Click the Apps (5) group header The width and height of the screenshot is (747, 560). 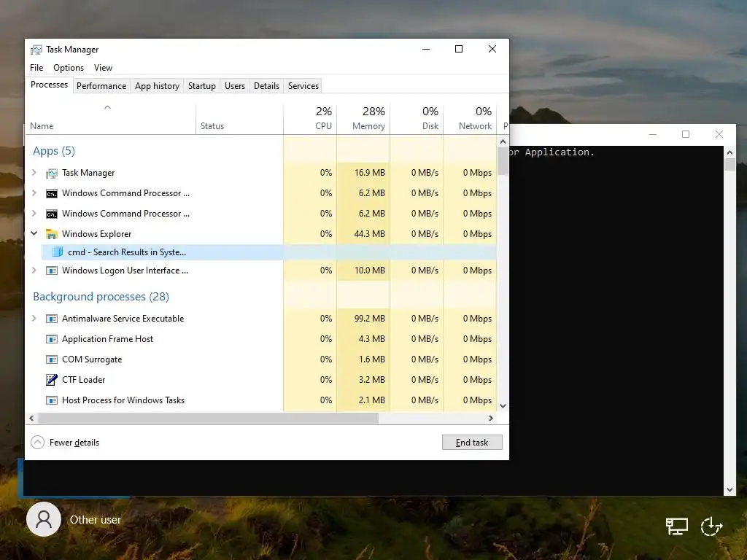[54, 151]
